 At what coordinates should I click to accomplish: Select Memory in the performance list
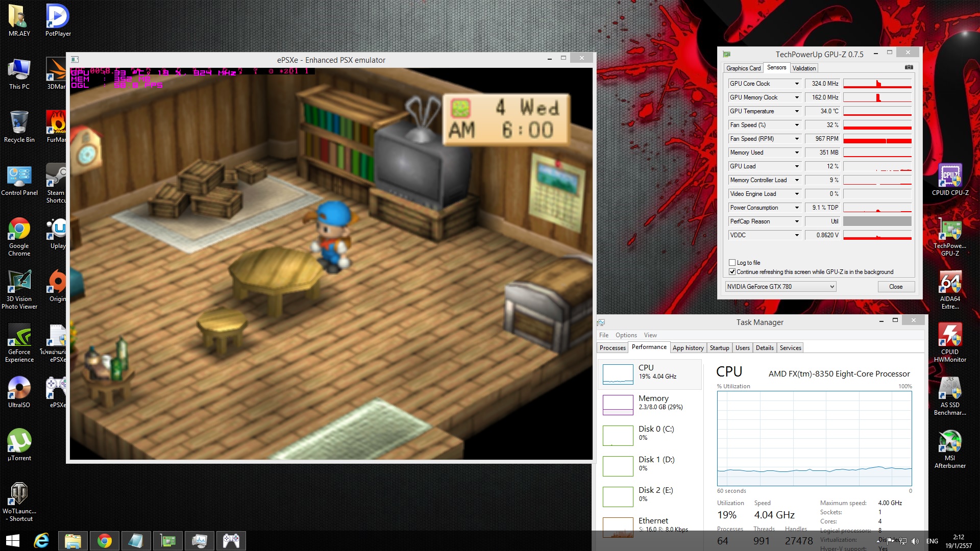[649, 402]
